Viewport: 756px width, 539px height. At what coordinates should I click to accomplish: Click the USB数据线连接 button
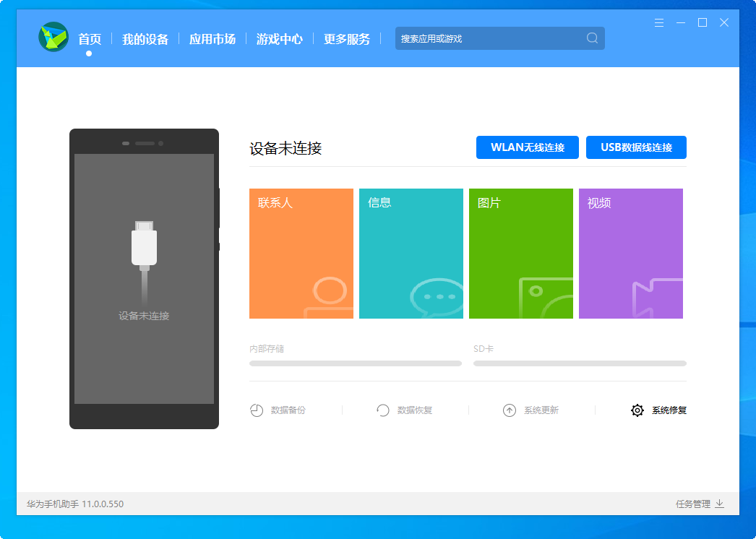(x=637, y=147)
